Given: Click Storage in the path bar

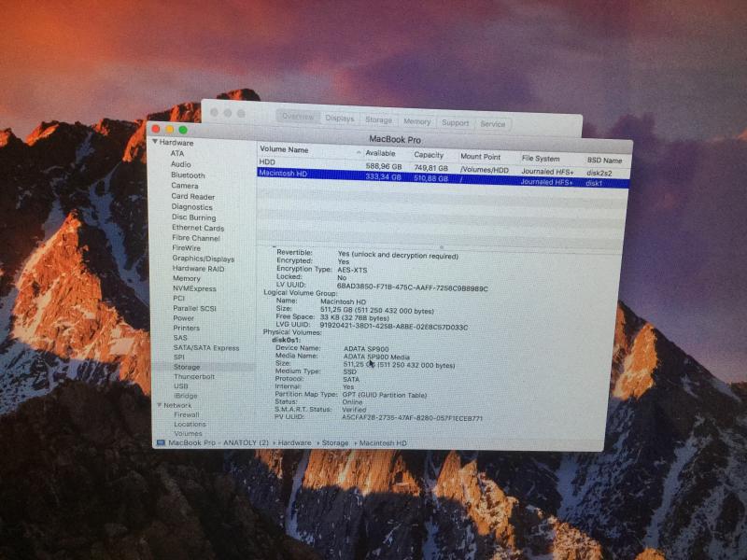Looking at the screenshot, I should 335,442.
